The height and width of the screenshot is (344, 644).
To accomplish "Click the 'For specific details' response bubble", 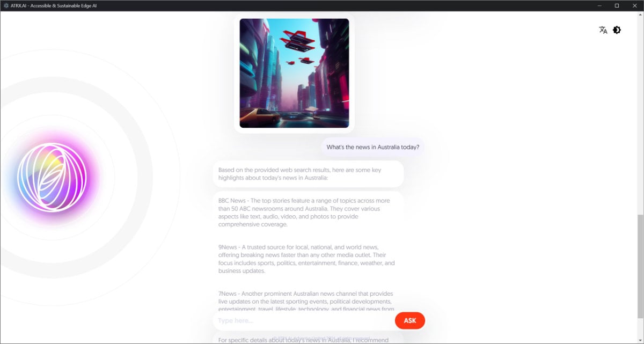I will click(308, 338).
